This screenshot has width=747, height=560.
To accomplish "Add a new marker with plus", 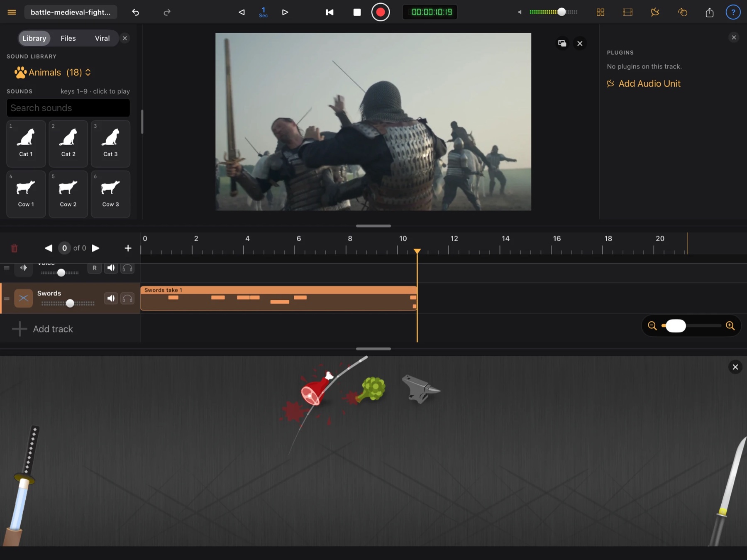I will [x=128, y=248].
